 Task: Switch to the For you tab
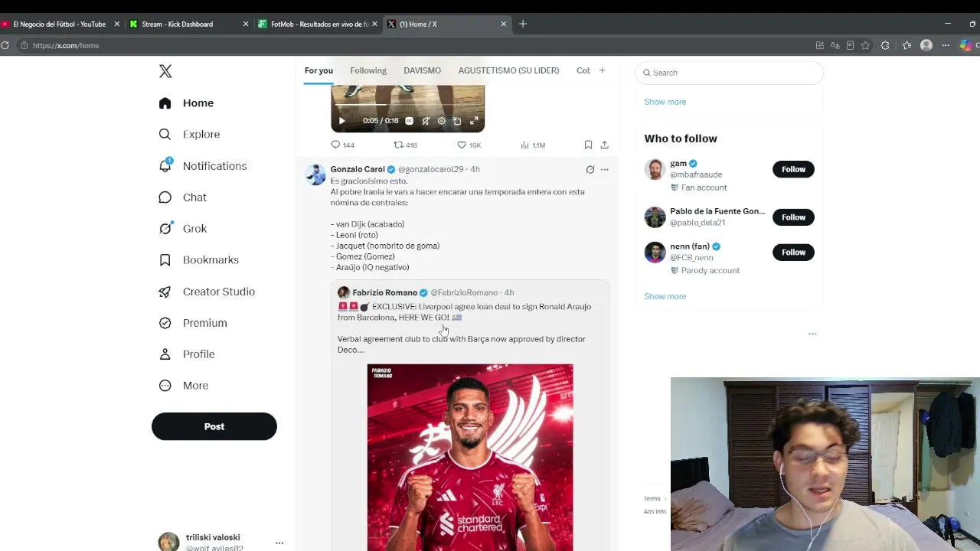coord(318,70)
